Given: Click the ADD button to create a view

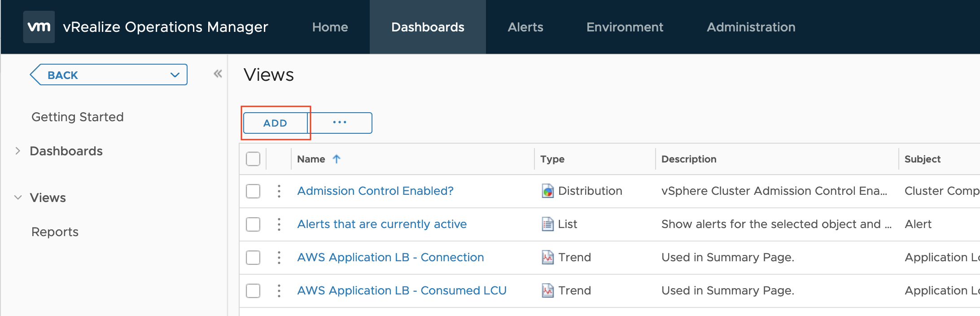Looking at the screenshot, I should tap(275, 123).
